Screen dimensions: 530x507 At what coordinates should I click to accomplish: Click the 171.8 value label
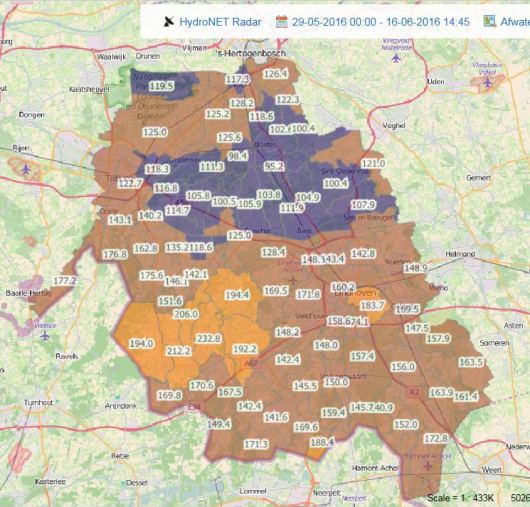tap(308, 295)
